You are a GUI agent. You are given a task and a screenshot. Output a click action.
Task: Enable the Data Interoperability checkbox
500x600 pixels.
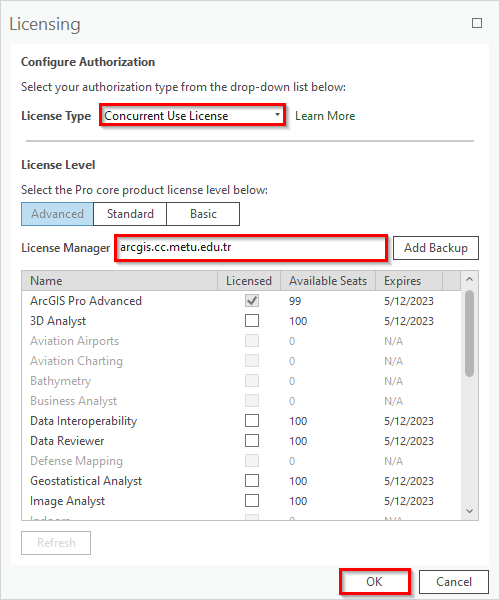252,421
